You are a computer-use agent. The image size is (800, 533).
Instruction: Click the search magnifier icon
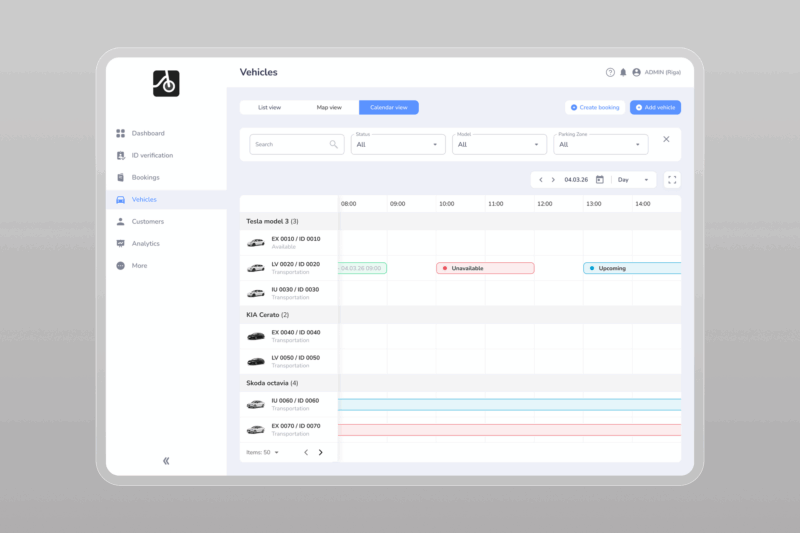[334, 144]
